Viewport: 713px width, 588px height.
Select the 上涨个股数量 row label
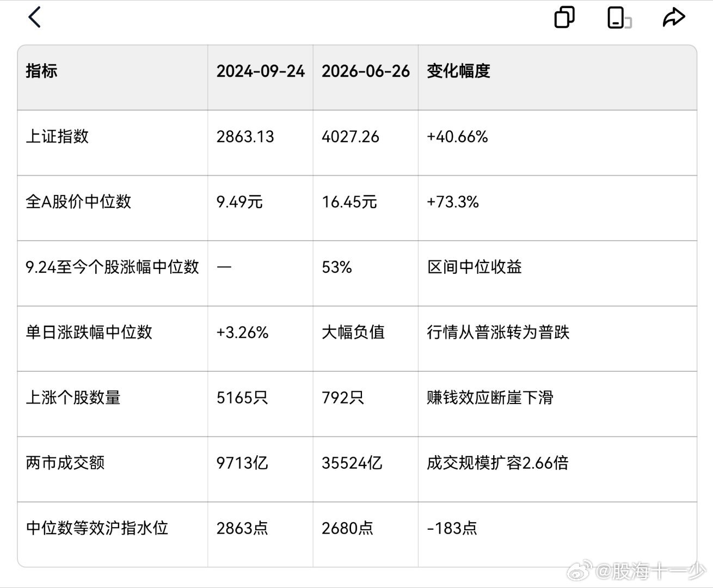(x=73, y=397)
